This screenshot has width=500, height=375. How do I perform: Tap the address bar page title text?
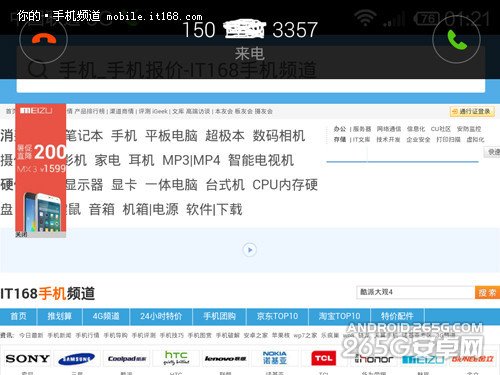pyautogui.click(x=187, y=70)
